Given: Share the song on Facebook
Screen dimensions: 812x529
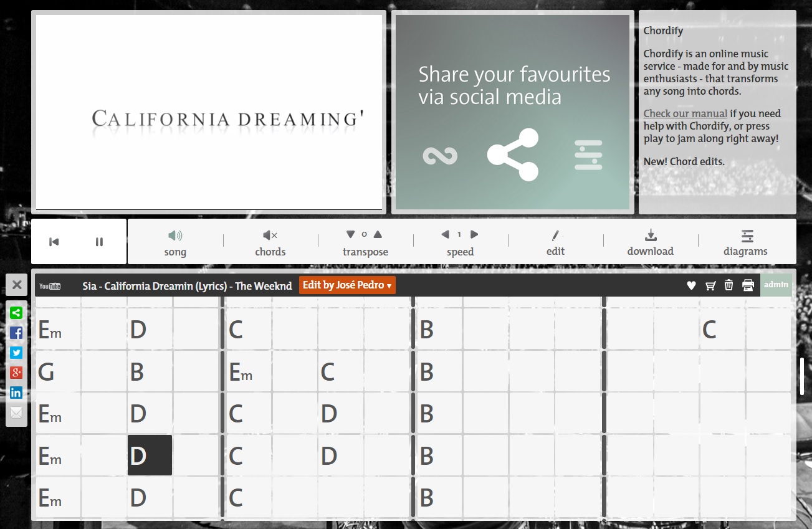Looking at the screenshot, I should (x=16, y=333).
